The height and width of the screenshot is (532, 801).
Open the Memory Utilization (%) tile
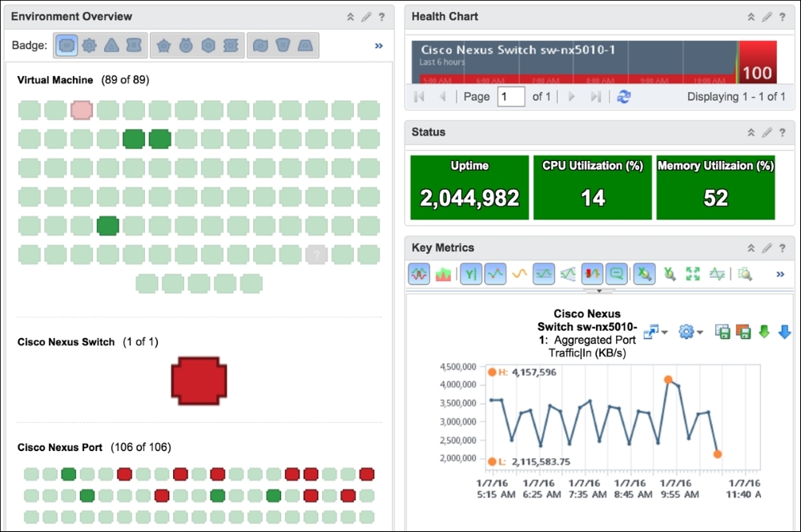point(715,187)
